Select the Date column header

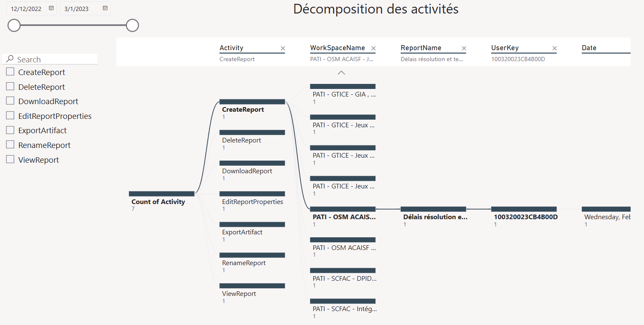point(589,48)
